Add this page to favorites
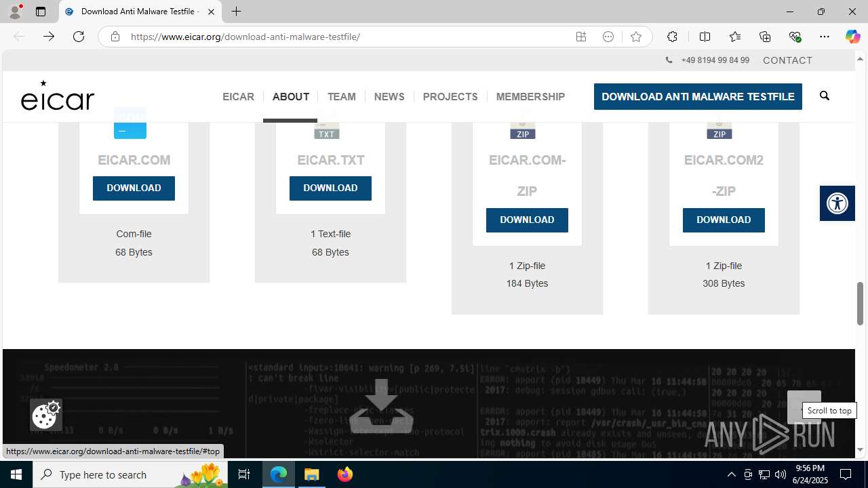This screenshot has height=488, width=868. 636,37
